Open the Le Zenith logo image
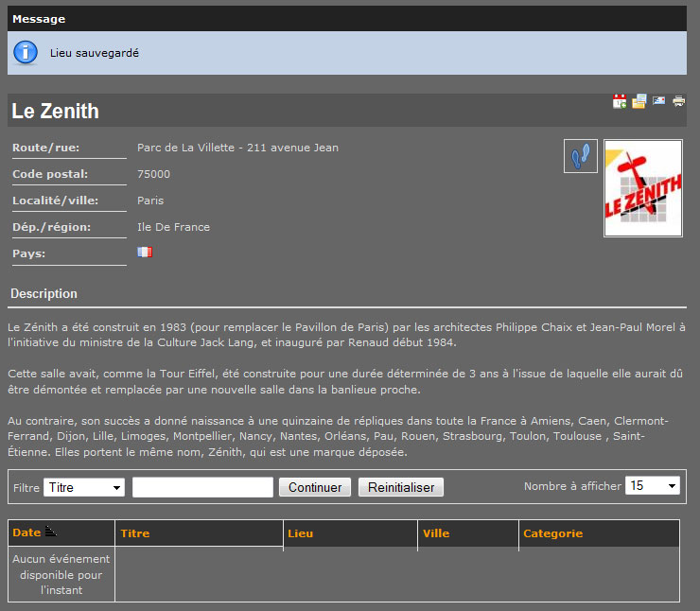700x611 pixels. click(643, 188)
